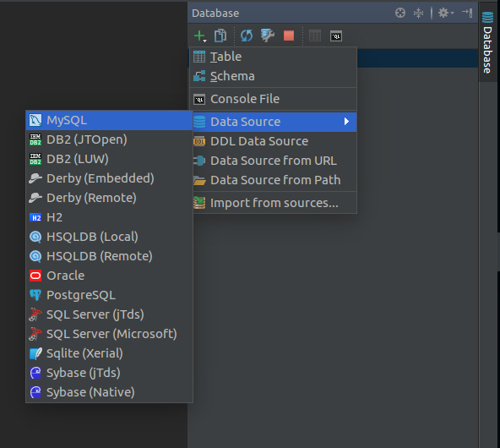Image resolution: width=500 pixels, height=448 pixels.
Task: Hide the Database panel with arrow icon
Action: pos(467,13)
